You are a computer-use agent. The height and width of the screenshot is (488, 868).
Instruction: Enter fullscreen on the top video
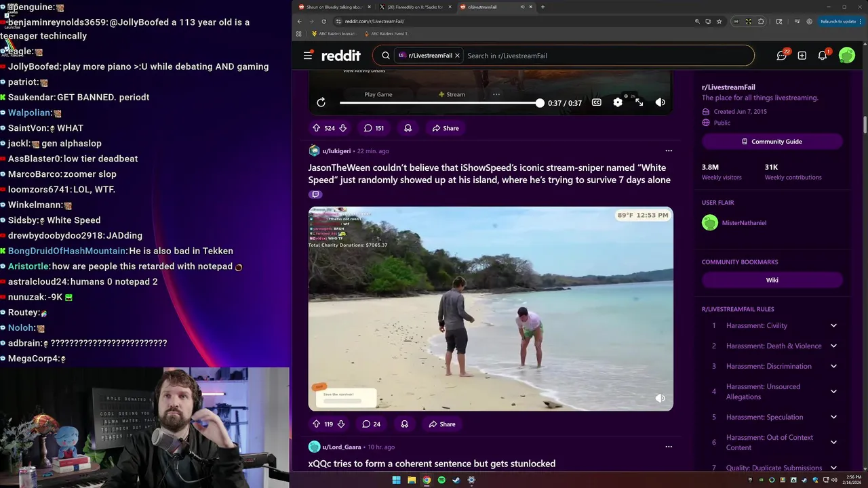coord(639,102)
